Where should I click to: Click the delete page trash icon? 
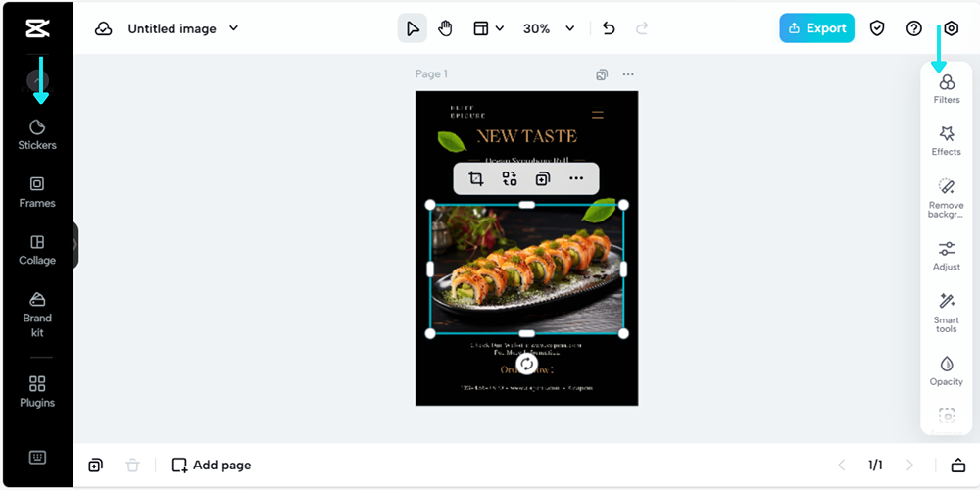coord(132,465)
